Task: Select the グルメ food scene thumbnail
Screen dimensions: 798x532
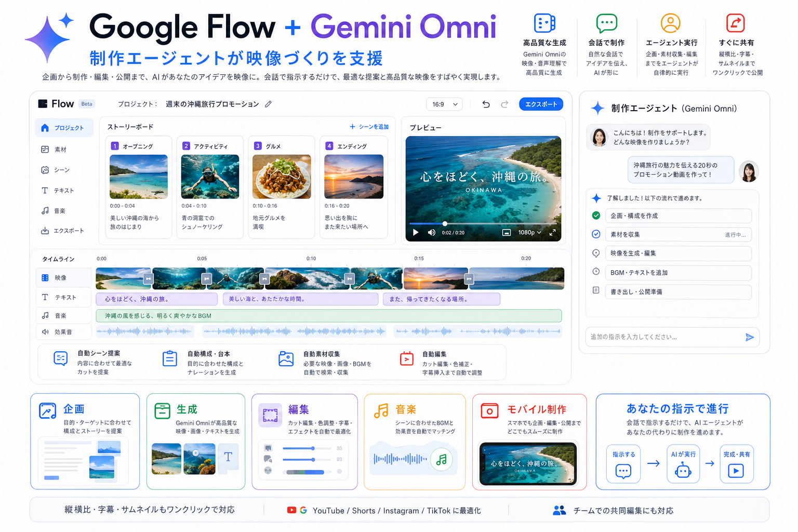Action: pyautogui.click(x=282, y=177)
